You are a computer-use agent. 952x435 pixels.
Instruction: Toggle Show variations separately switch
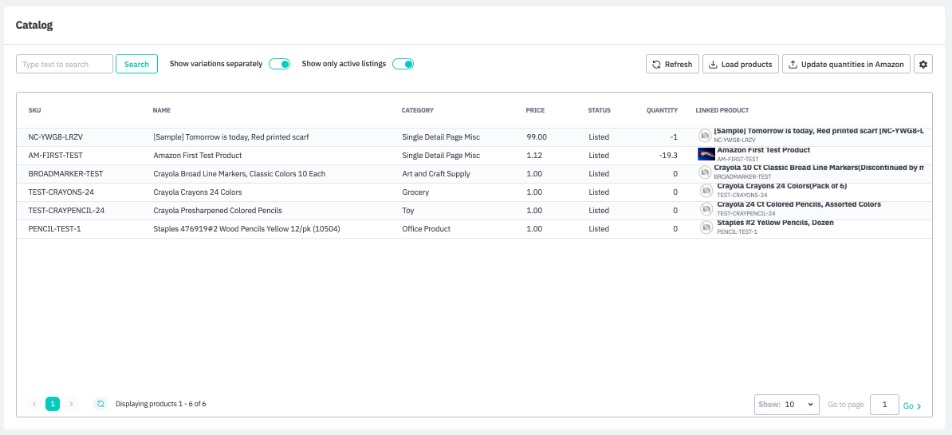tap(279, 64)
